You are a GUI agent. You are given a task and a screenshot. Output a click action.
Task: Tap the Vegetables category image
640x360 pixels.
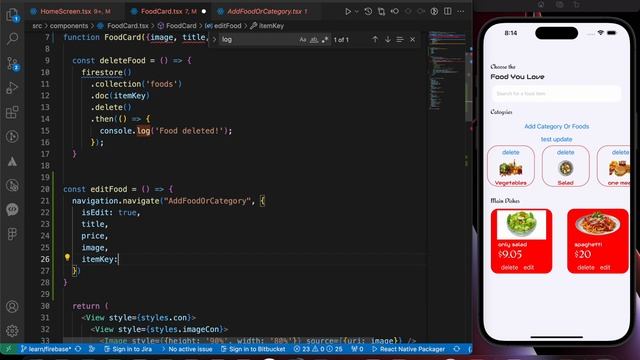(511, 168)
